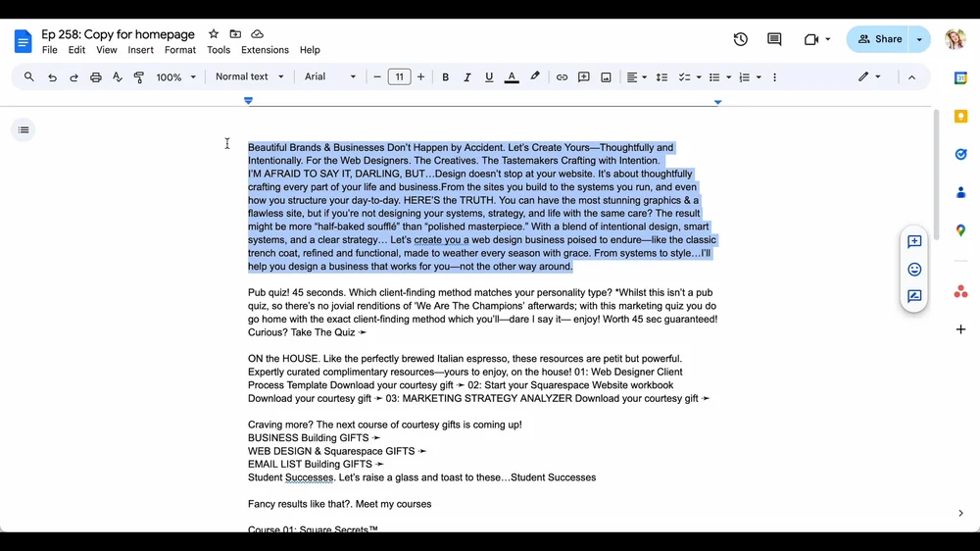Screen dimensions: 980x551
Task: Open Google Maps side panel
Action: (x=960, y=230)
